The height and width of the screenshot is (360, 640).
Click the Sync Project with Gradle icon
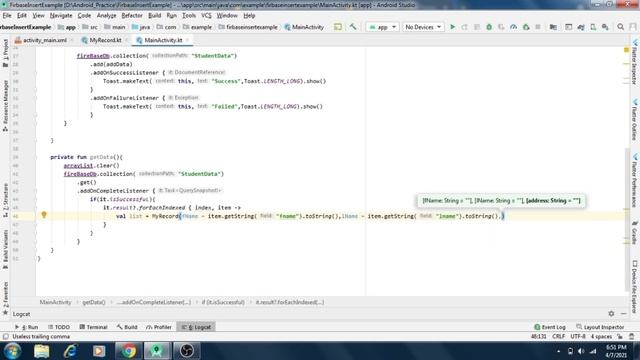[x=581, y=27]
